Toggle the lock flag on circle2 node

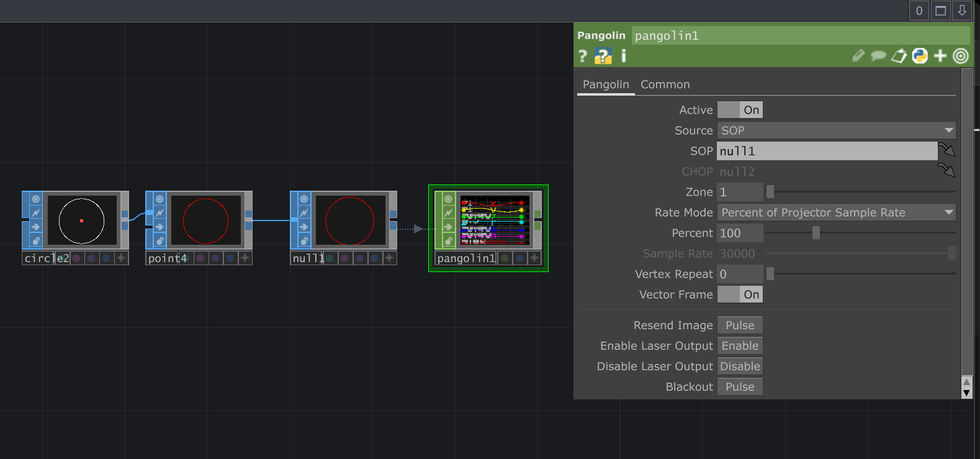pyautogui.click(x=36, y=241)
